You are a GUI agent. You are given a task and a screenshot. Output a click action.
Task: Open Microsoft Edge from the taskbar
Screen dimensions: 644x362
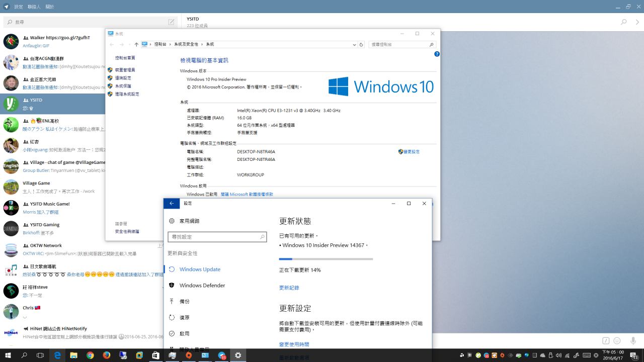click(x=57, y=355)
